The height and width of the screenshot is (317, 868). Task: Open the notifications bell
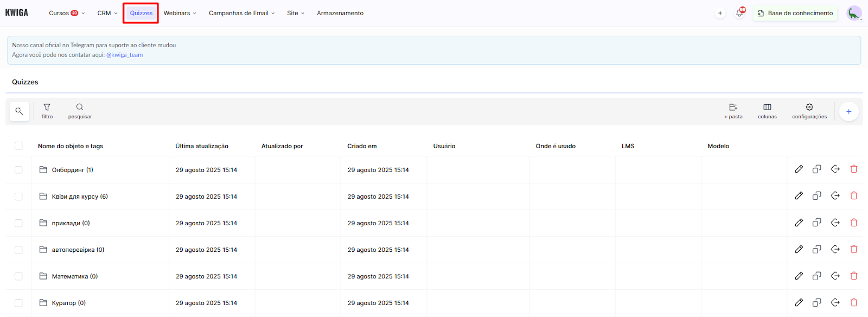(739, 13)
